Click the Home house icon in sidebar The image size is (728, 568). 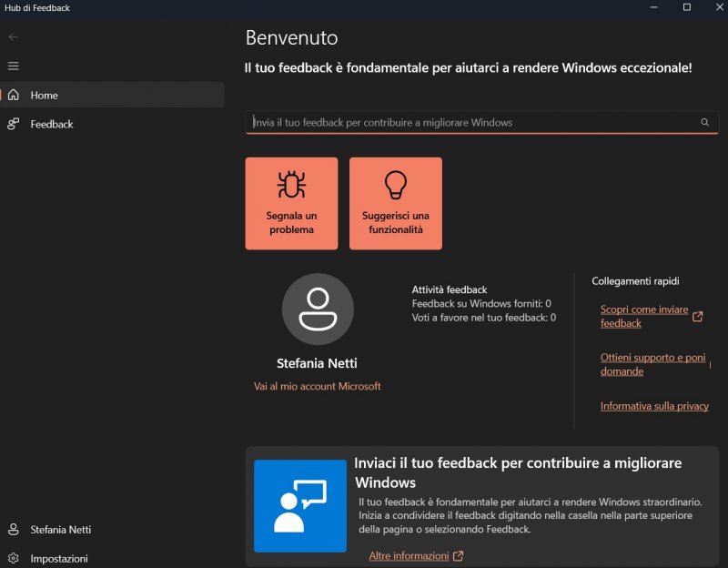(14, 95)
